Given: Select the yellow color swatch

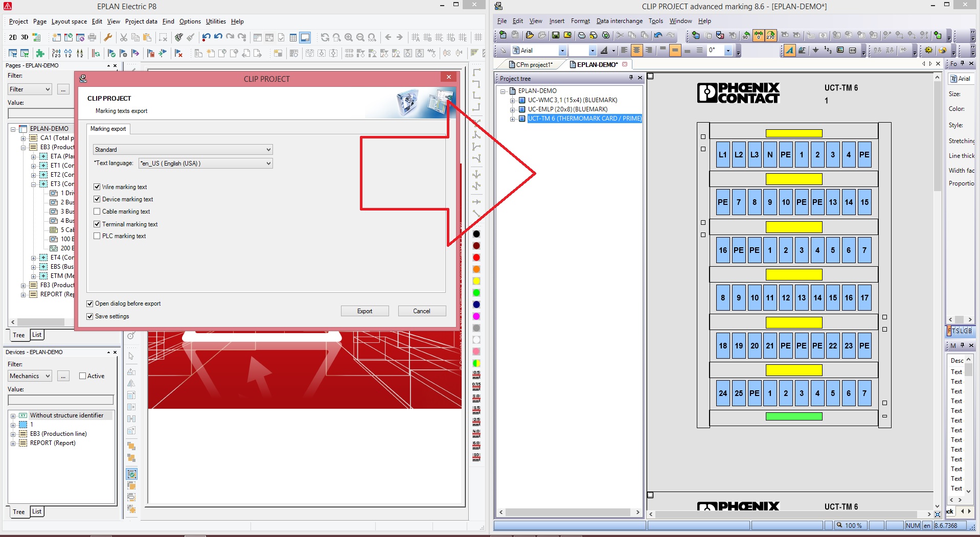Looking at the screenshot, I should coord(476,281).
